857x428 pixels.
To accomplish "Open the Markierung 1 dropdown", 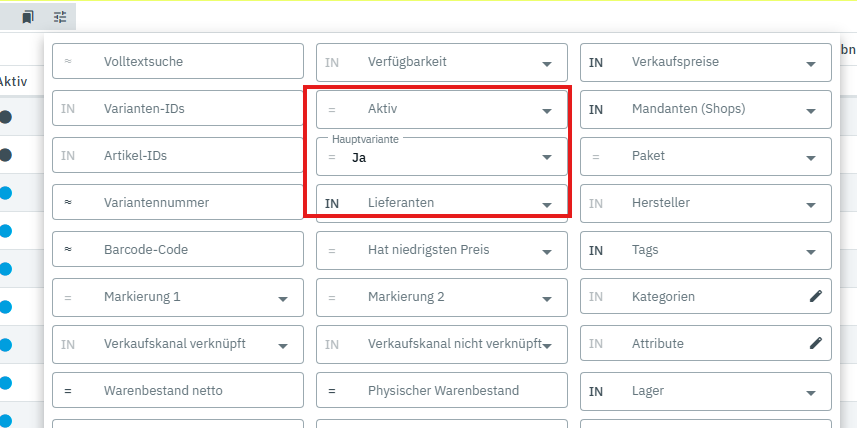I will pyautogui.click(x=282, y=298).
